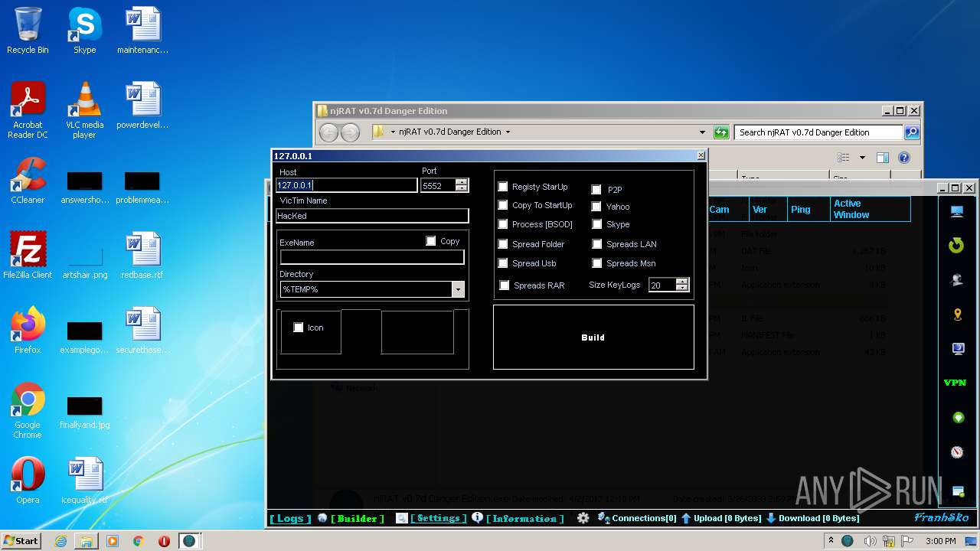Click the Size KeyLogs number field
This screenshot has height=551, width=980.
662,285
